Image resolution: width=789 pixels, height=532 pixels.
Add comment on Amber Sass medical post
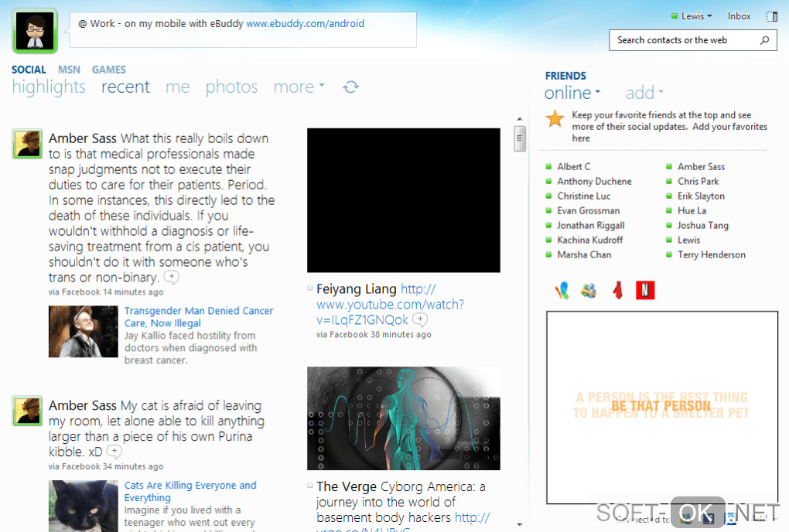(172, 277)
